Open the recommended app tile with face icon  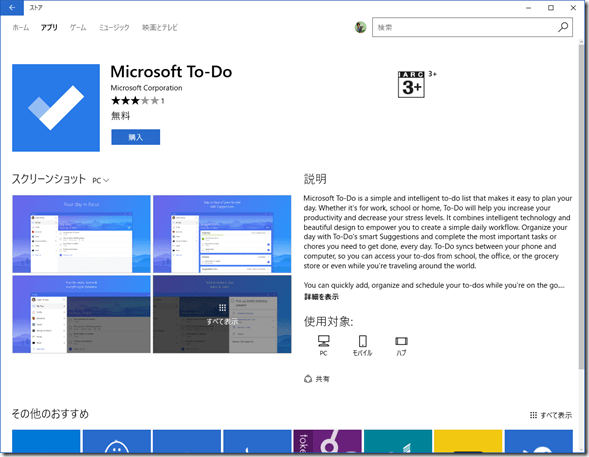pyautogui.click(x=117, y=441)
